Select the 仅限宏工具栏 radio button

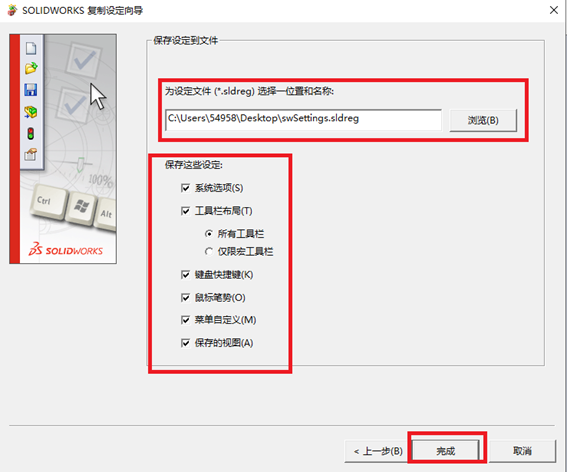[x=209, y=251]
